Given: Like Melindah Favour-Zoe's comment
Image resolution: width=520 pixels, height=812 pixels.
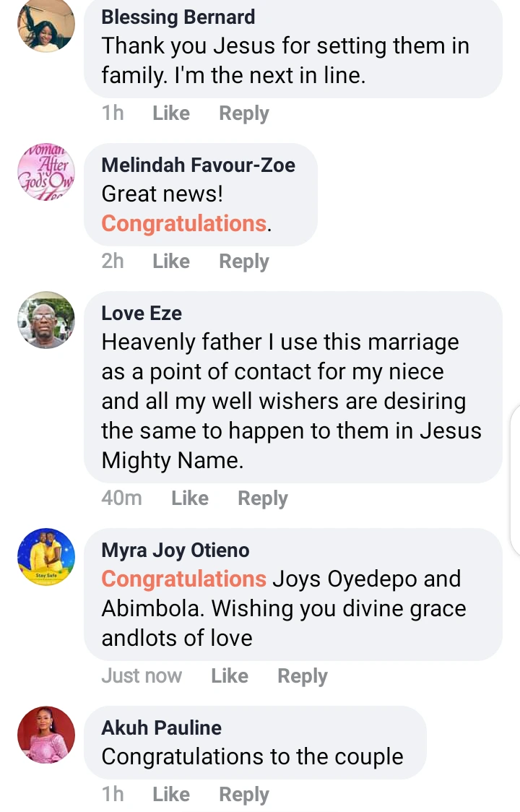Looking at the screenshot, I should coord(171,262).
